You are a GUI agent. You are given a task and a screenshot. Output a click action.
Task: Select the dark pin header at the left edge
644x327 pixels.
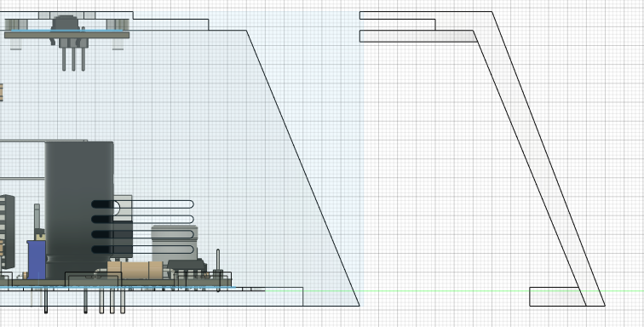coord(7,232)
